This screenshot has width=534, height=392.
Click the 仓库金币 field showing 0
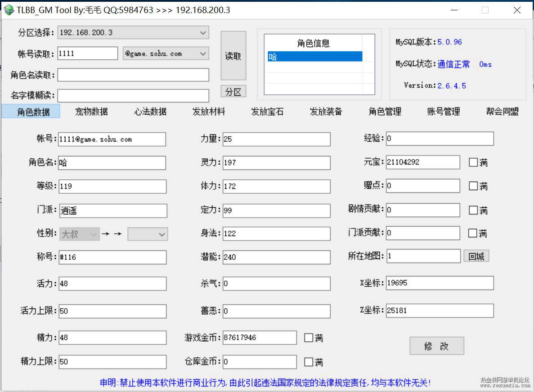pos(260,362)
